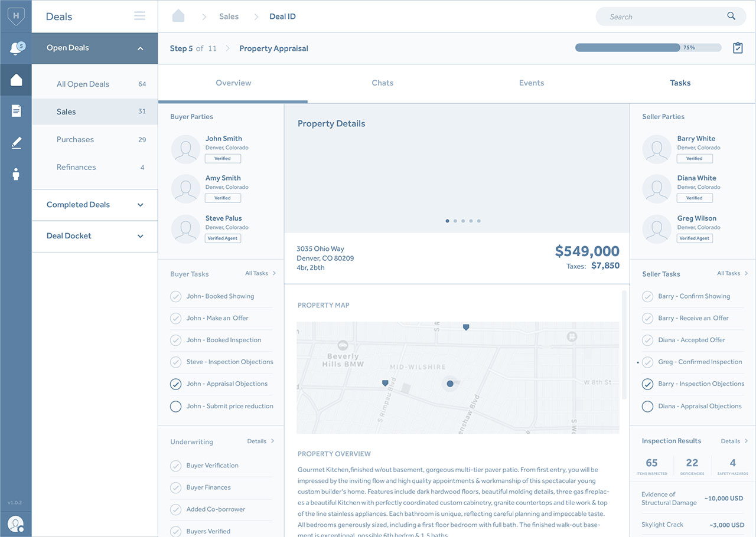Collapse the Open Deals section

coord(140,48)
